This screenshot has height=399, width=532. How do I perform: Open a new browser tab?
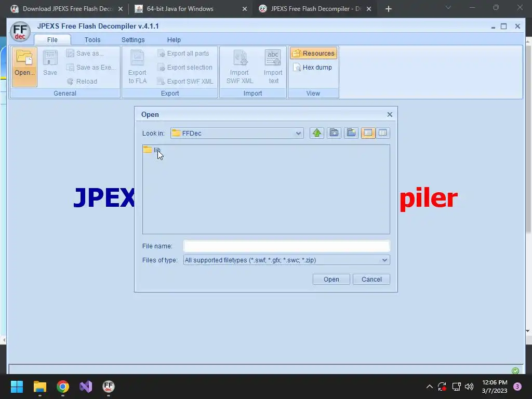tap(389, 9)
